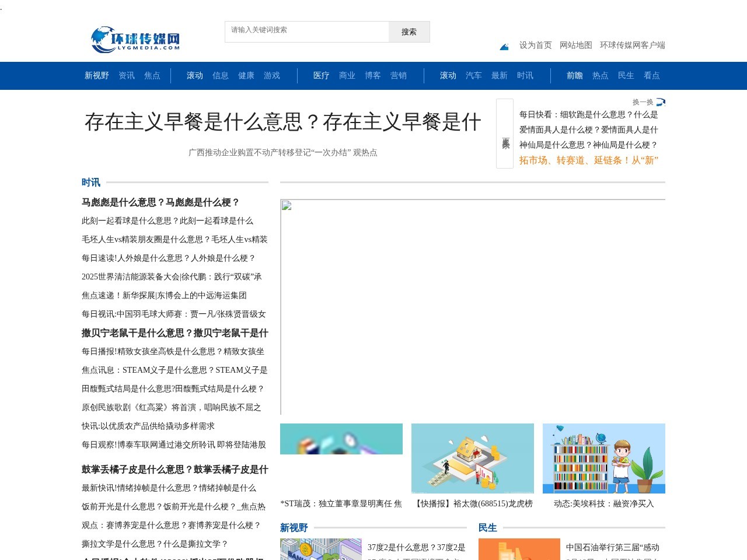Open 毛坯人生vs精装朋友圈 article
This screenshot has height=560, width=747.
(x=174, y=239)
